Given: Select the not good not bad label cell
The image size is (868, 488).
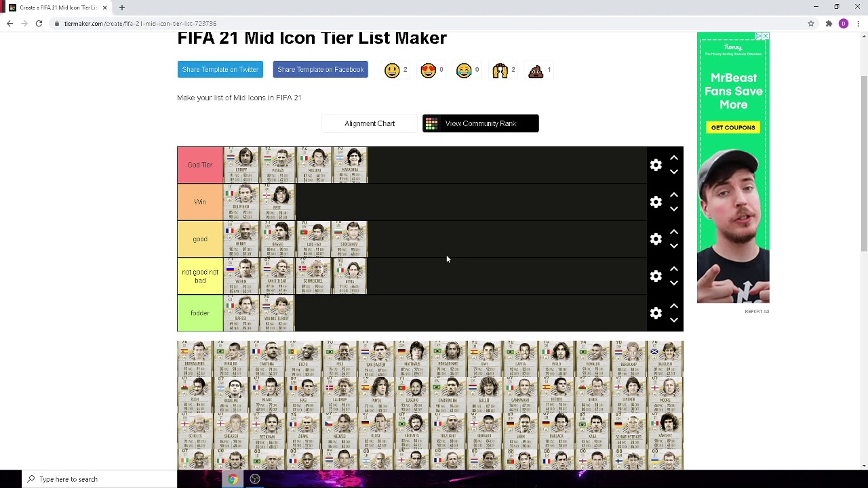Looking at the screenshot, I should tap(200, 276).
